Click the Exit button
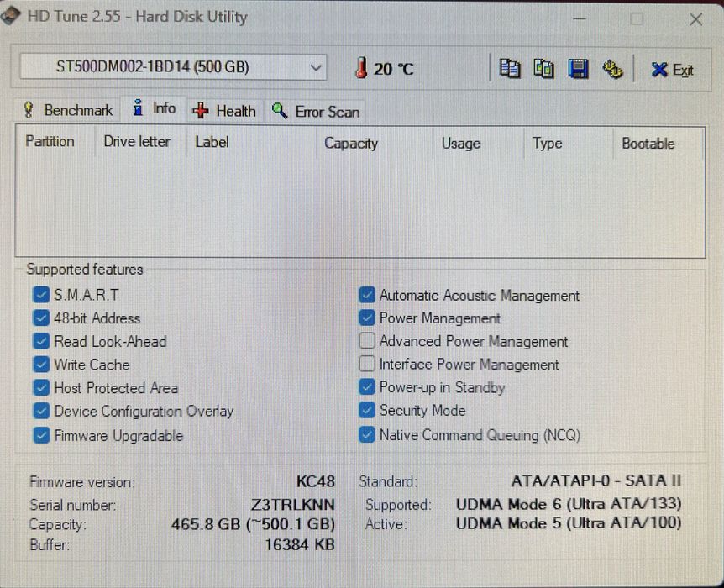 [x=672, y=70]
